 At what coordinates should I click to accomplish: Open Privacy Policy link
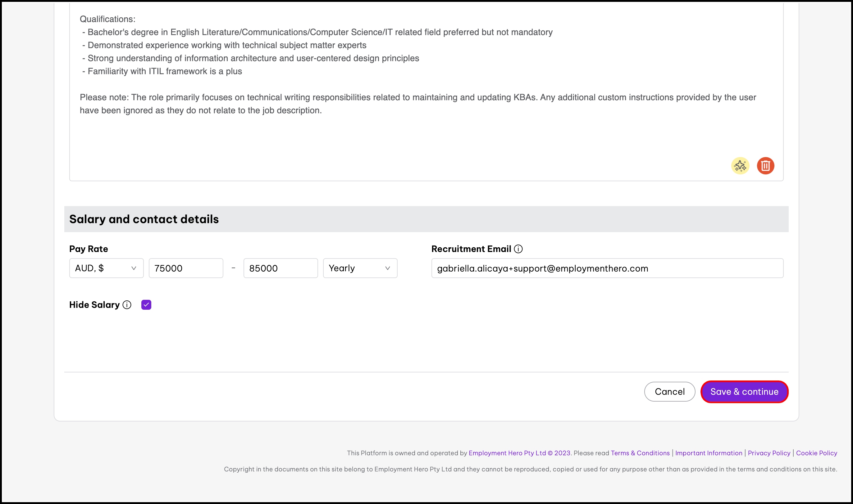point(769,453)
